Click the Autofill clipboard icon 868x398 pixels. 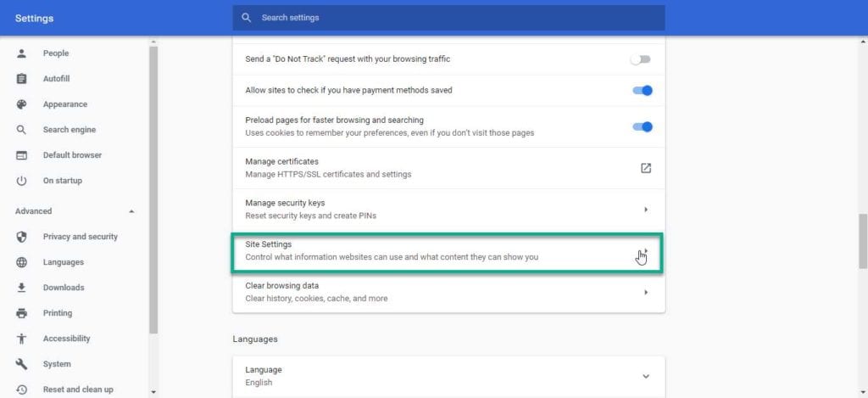pos(21,79)
